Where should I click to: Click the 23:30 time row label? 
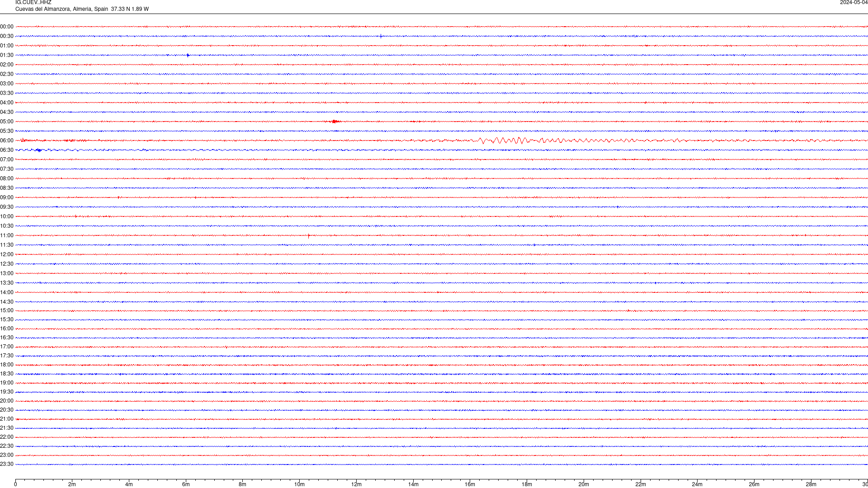click(x=7, y=464)
